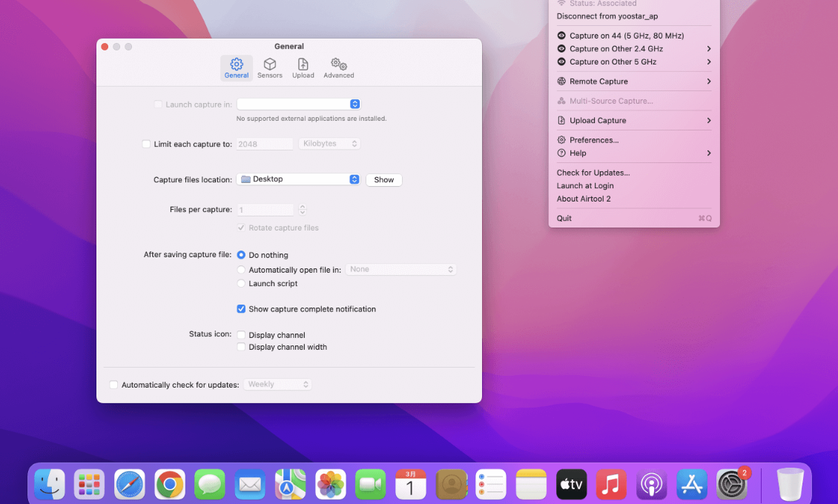Expand the Remote Capture submenu
This screenshot has height=504, width=838.
[x=634, y=81]
